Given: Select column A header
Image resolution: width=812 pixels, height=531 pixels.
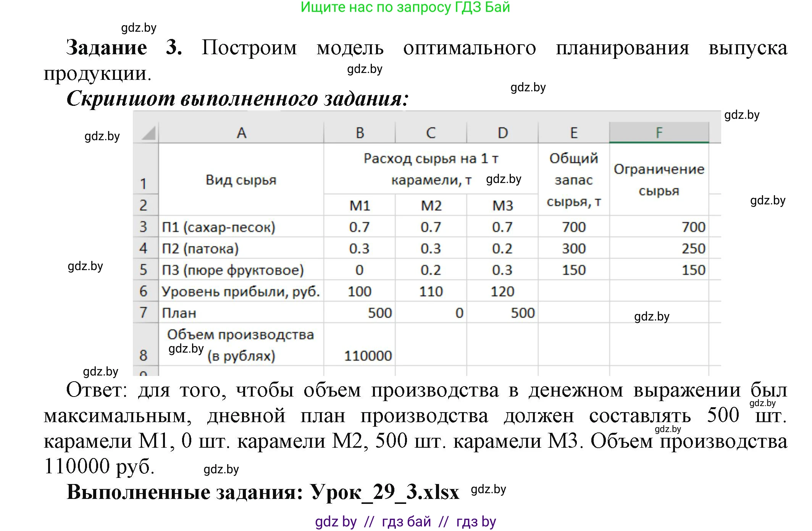Looking at the screenshot, I should tap(241, 133).
